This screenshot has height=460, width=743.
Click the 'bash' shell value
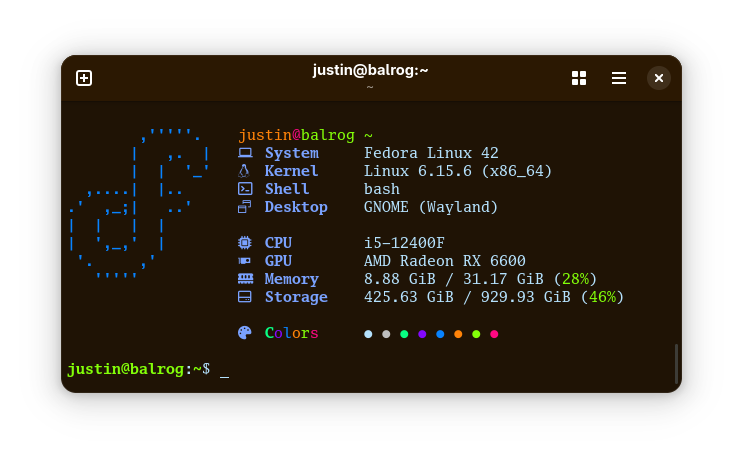(x=382, y=189)
